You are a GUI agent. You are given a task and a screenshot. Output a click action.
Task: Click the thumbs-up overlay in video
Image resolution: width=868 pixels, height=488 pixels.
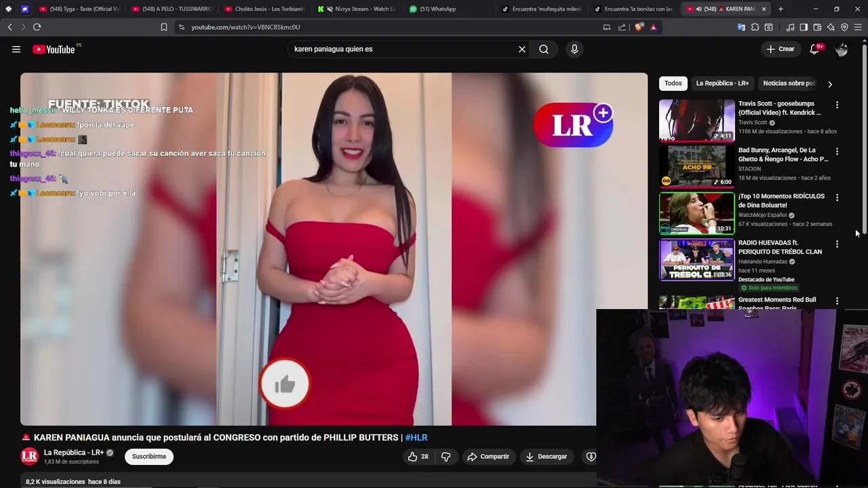click(285, 384)
